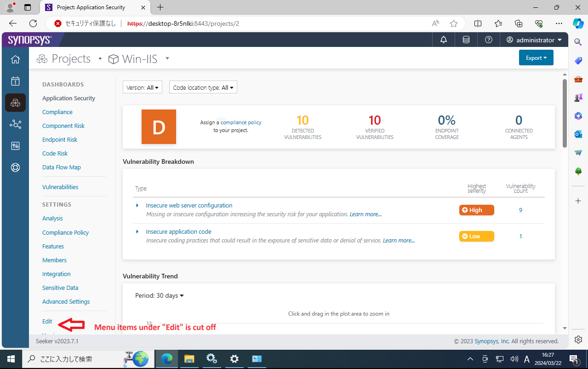Viewport: 588px width, 369px height.
Task: Open File Explorer from the taskbar
Action: (189, 359)
